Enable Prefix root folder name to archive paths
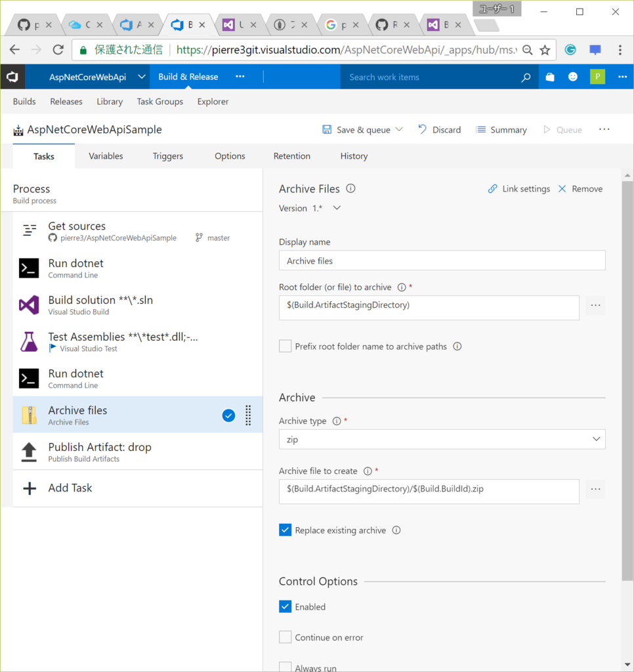The width and height of the screenshot is (634, 672). [x=285, y=346]
